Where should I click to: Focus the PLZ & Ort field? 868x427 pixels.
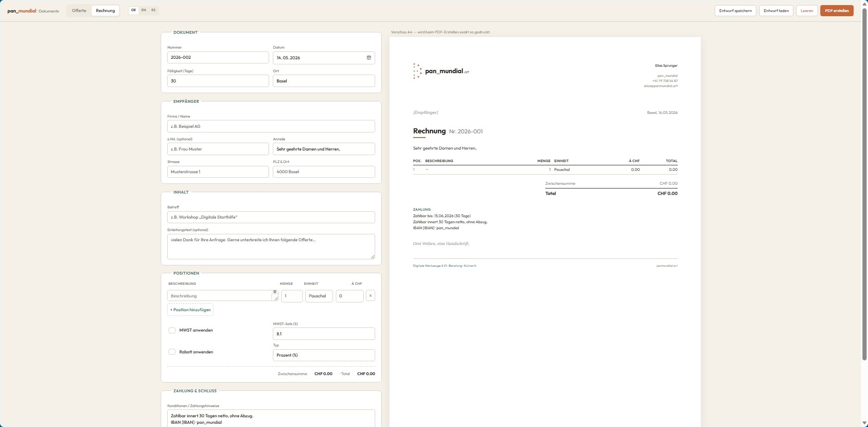(x=324, y=172)
